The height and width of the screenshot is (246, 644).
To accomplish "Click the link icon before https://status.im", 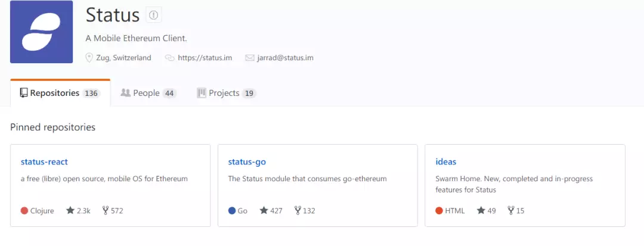I will (x=169, y=58).
